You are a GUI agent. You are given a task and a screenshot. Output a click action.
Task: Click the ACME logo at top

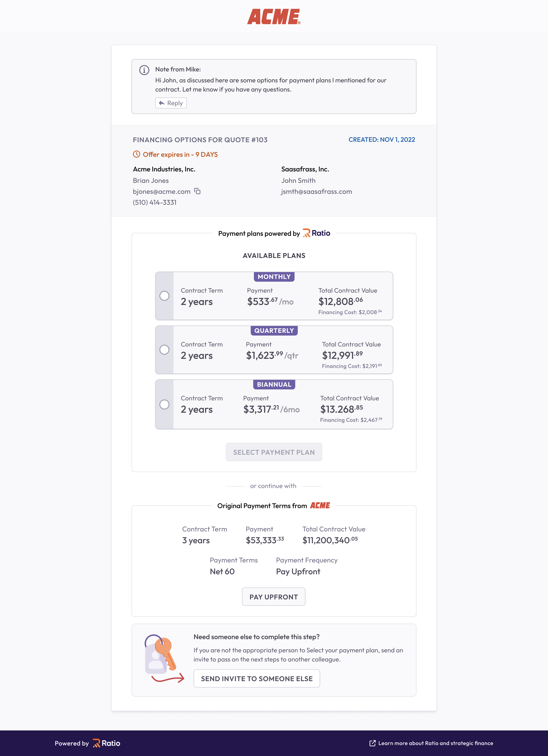click(274, 17)
